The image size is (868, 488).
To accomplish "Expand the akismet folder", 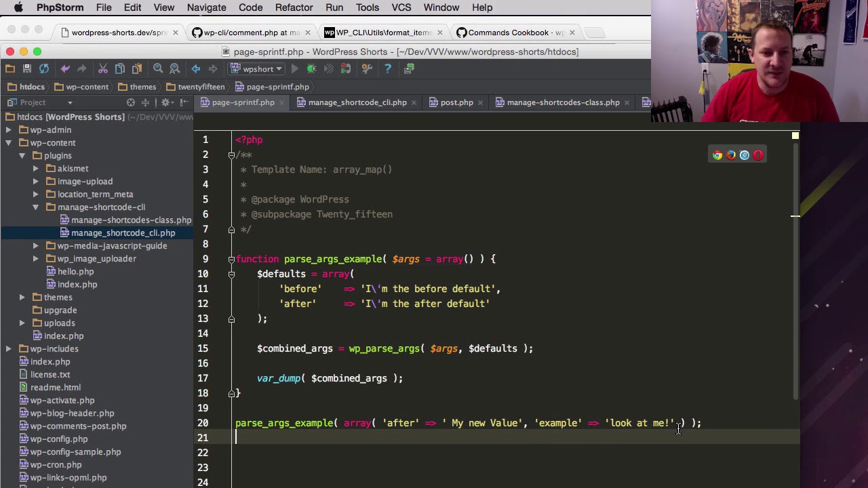I will point(35,169).
